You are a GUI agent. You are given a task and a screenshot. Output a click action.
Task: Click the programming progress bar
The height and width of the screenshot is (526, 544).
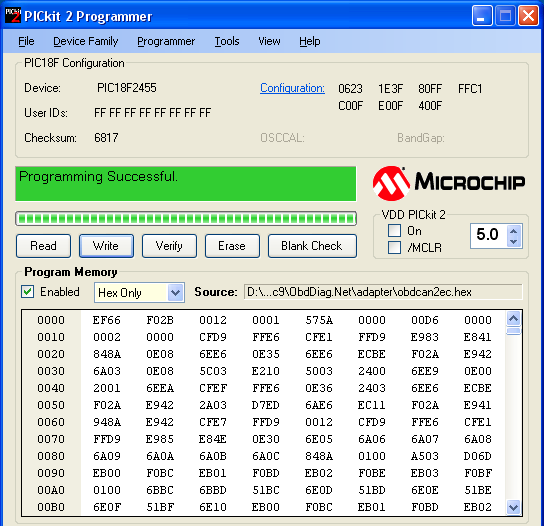pyautogui.click(x=186, y=219)
